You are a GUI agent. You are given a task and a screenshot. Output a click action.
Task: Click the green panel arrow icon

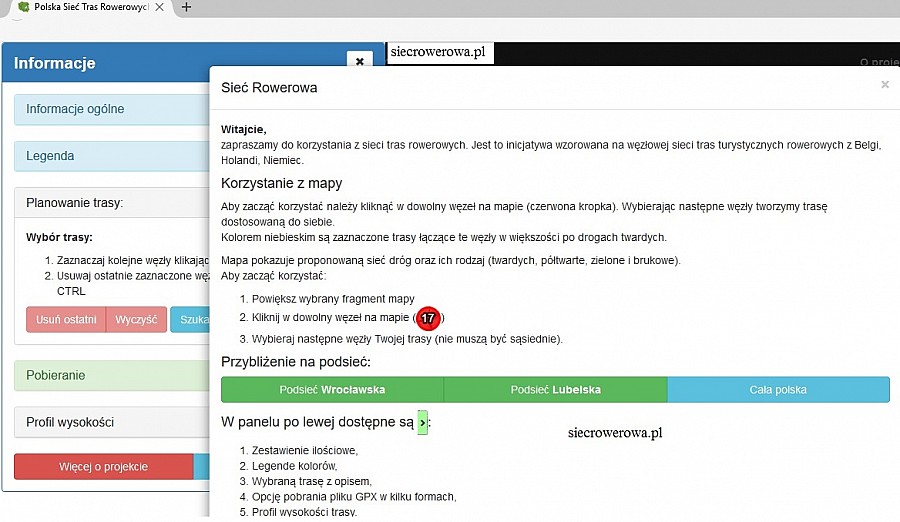point(422,423)
